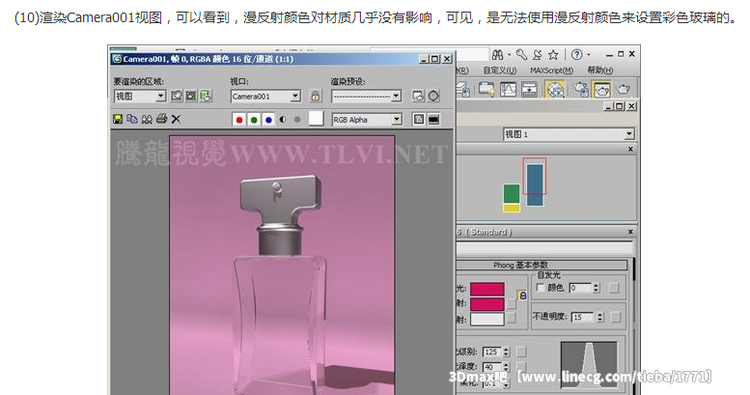
Task: Click the white color swatch in render toolbar
Action: [316, 119]
